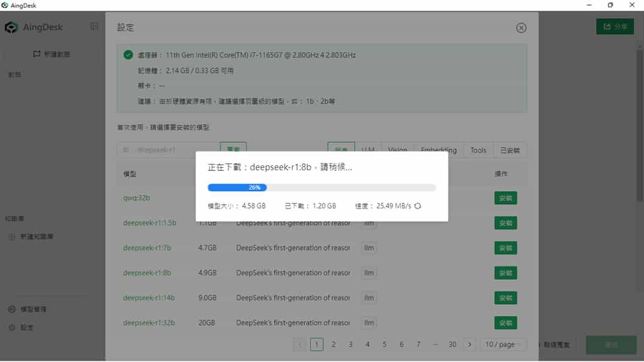Switch to the Embedding tab

pyautogui.click(x=438, y=150)
